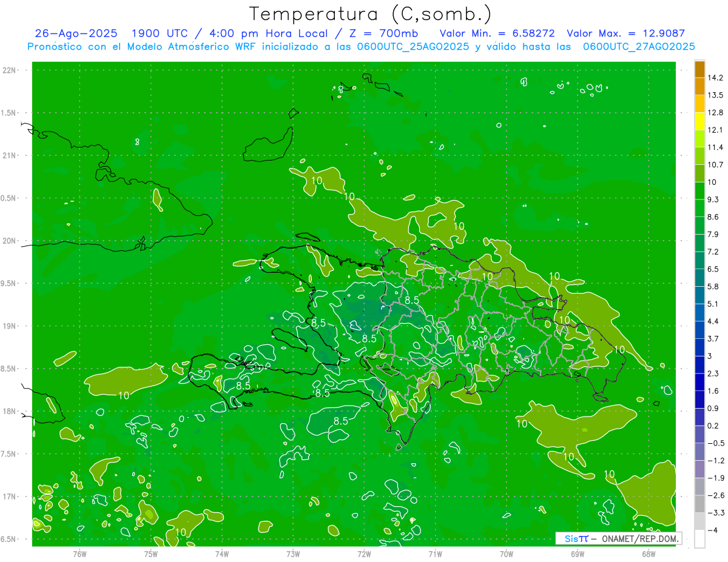Click the "4.4" color scale value
The height and width of the screenshot is (562, 728).
(x=713, y=321)
